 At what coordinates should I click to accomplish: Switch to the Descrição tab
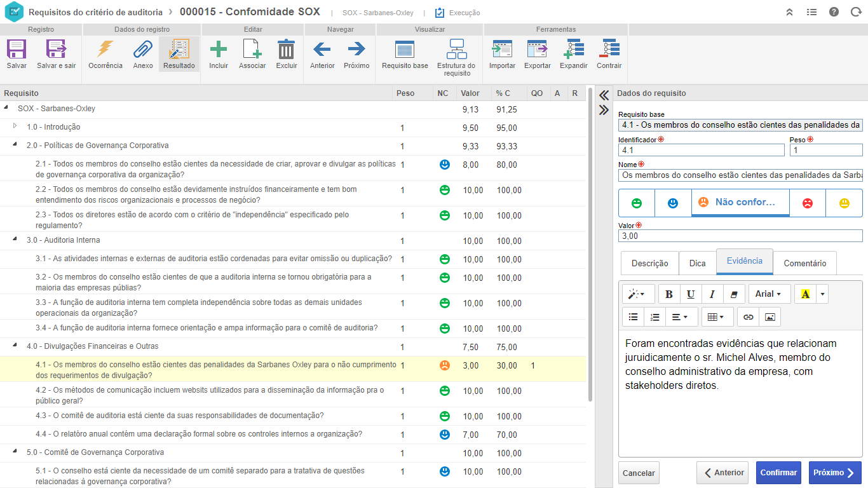click(649, 263)
